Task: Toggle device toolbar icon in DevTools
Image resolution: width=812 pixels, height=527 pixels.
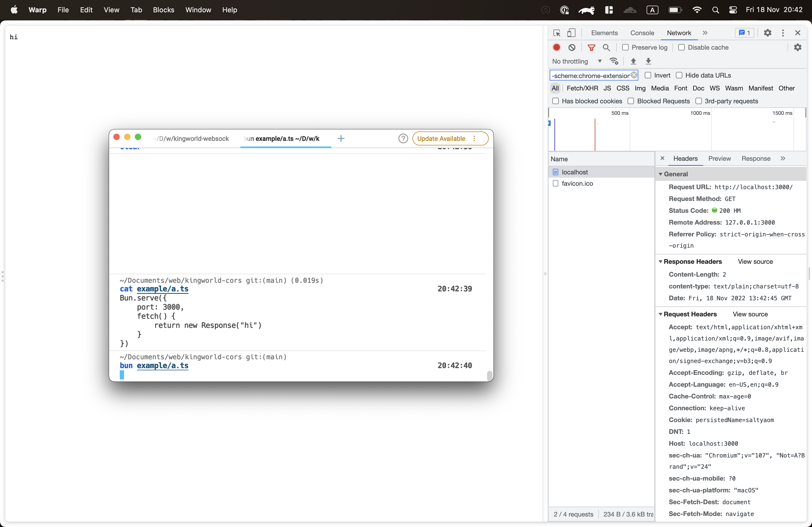Action: tap(571, 33)
